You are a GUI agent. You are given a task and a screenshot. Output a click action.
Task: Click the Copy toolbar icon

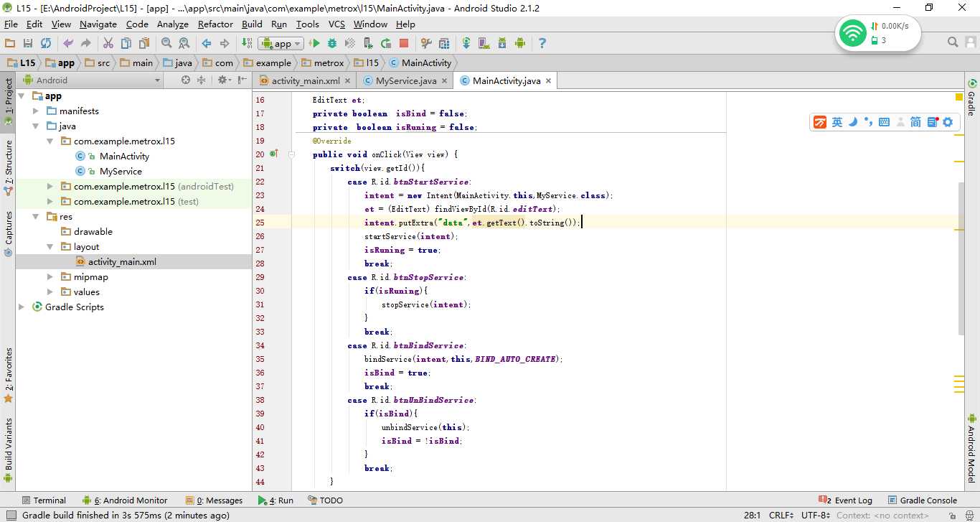(126, 43)
